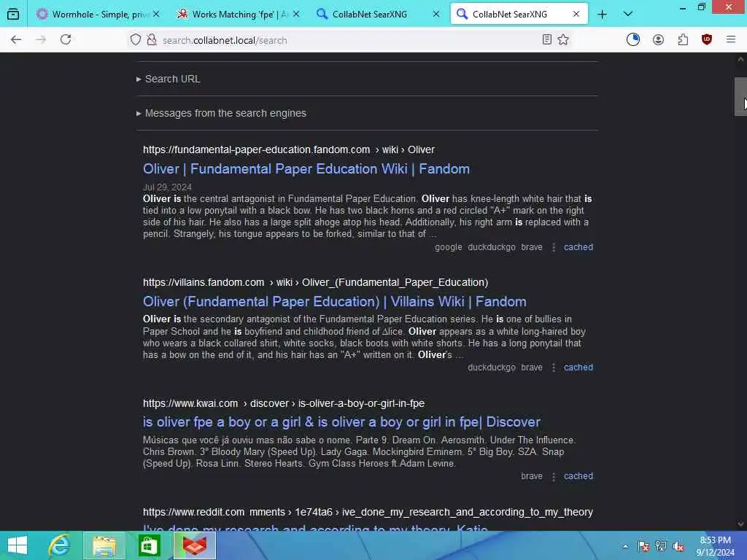Image resolution: width=747 pixels, height=560 pixels.
Task: Close the Wormhole tab
Action: pos(156,15)
